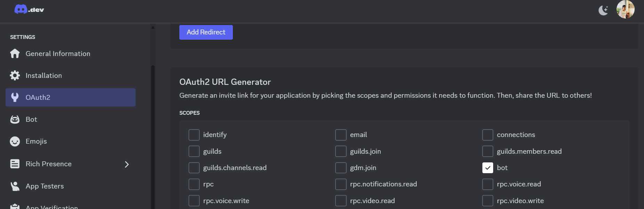
Task: Toggle dark mode moon icon
Action: 603,10
